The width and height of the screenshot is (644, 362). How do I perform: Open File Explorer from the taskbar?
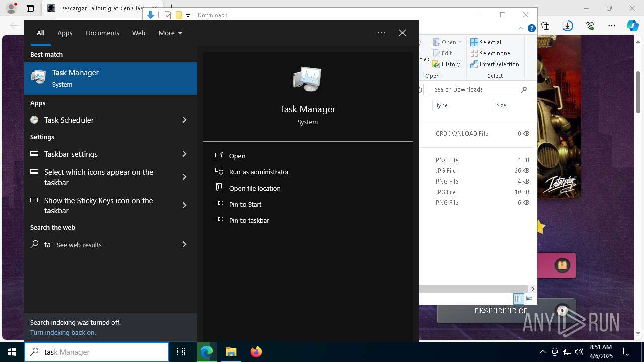tap(231, 352)
